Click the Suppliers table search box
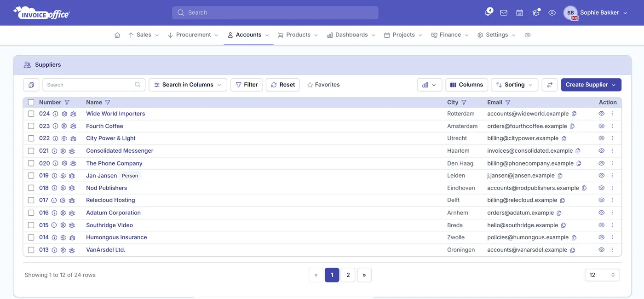 click(x=94, y=85)
